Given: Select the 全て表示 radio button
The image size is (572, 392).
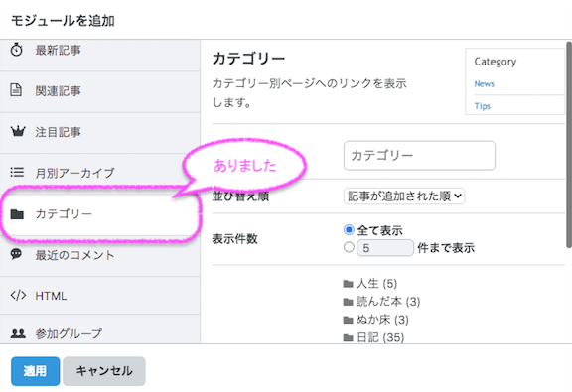Looking at the screenshot, I should [349, 229].
